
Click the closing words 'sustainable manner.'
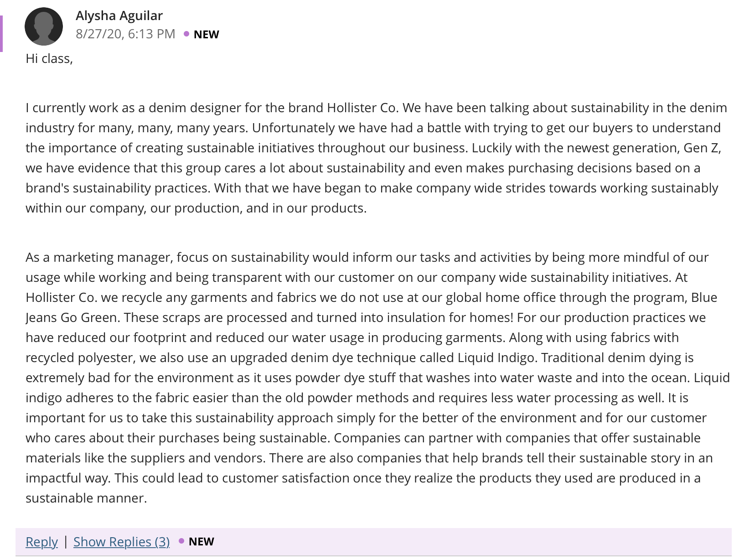point(86,498)
